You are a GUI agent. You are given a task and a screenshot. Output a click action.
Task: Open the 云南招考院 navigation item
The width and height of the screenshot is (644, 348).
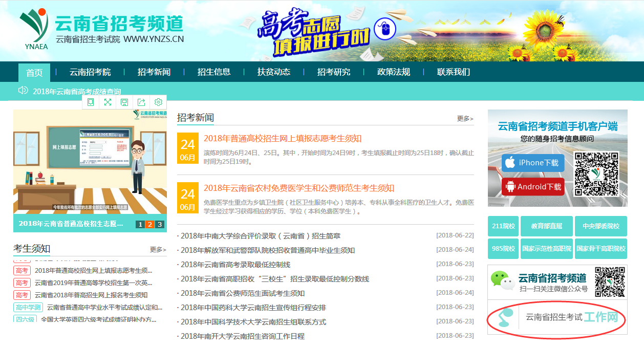pyautogui.click(x=90, y=72)
